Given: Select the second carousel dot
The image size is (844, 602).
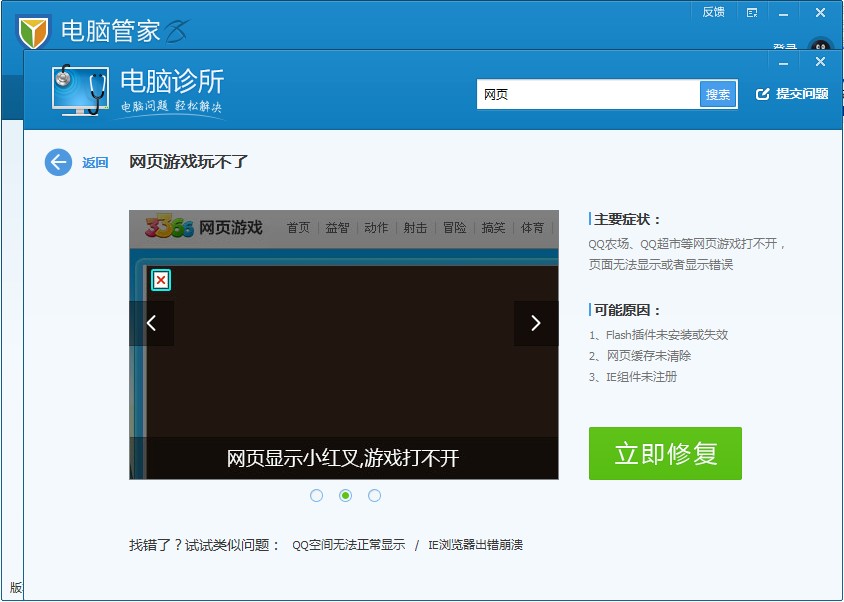Looking at the screenshot, I should pos(345,495).
